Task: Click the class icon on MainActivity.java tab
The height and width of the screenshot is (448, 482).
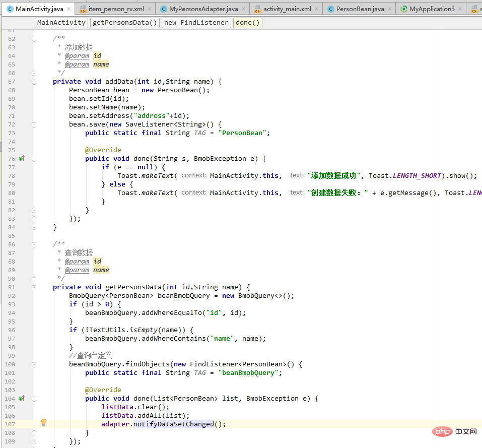Action: pos(10,9)
